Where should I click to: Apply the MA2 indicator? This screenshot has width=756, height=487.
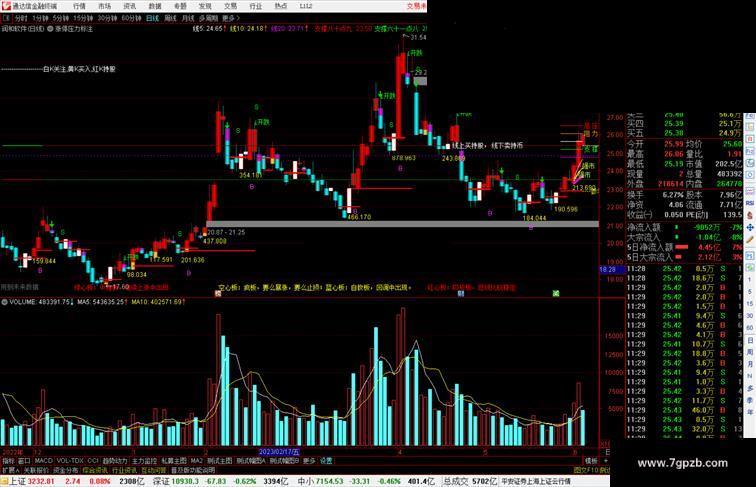pos(197,461)
